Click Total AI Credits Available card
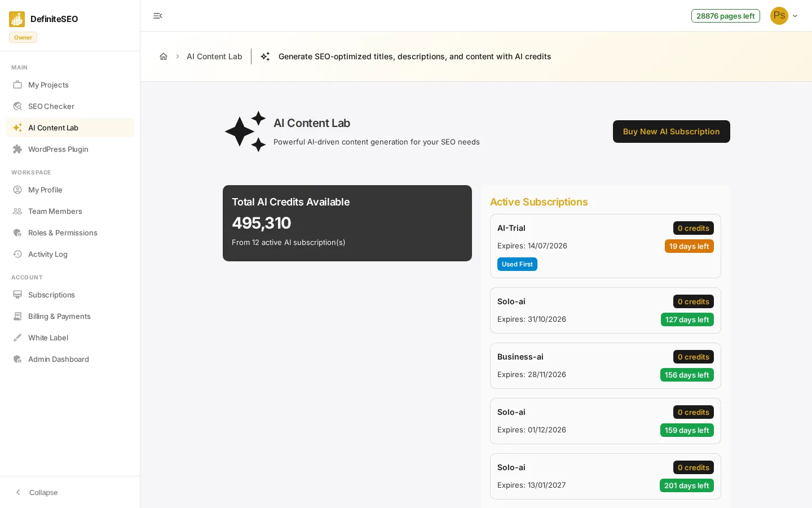Viewport: 812px width, 508px height. click(347, 223)
